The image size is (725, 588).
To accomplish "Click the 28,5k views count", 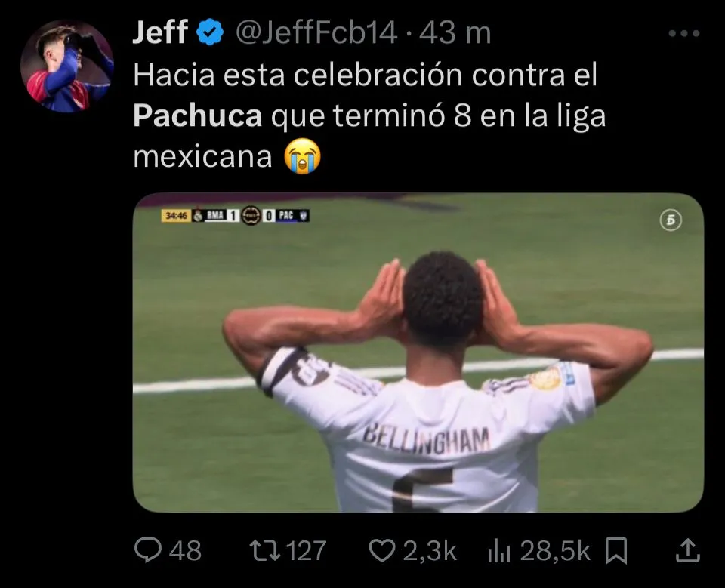I will [555, 551].
